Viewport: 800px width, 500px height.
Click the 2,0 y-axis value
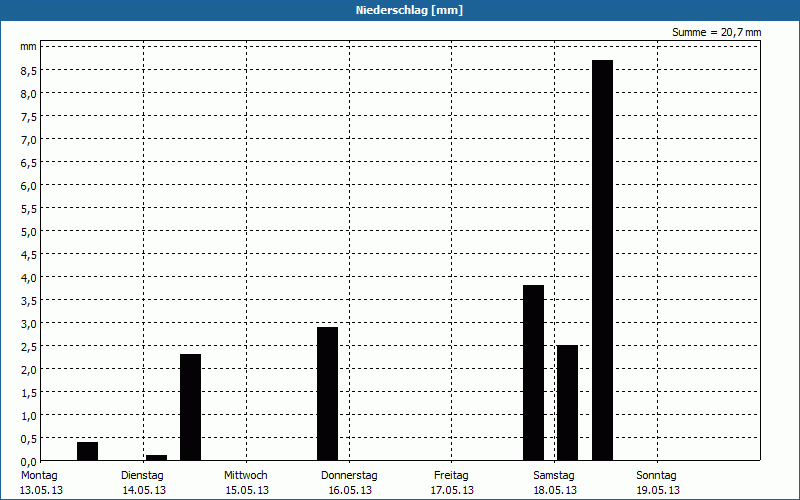29,369
